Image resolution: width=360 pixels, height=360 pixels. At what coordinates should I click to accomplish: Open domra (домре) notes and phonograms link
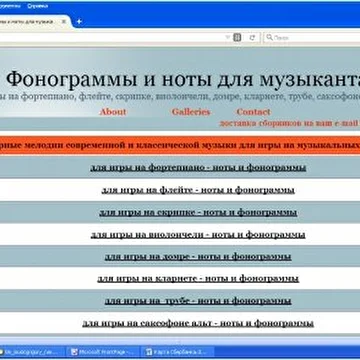pos(198,257)
